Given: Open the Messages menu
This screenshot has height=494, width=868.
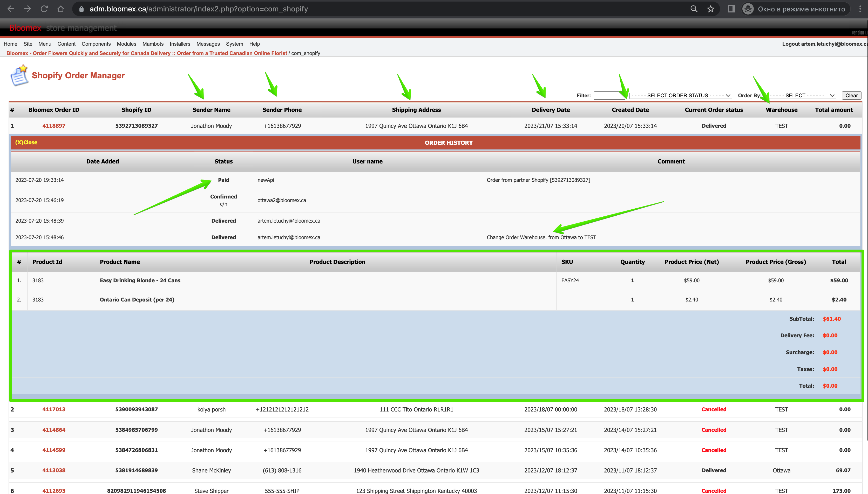Looking at the screenshot, I should pyautogui.click(x=208, y=44).
